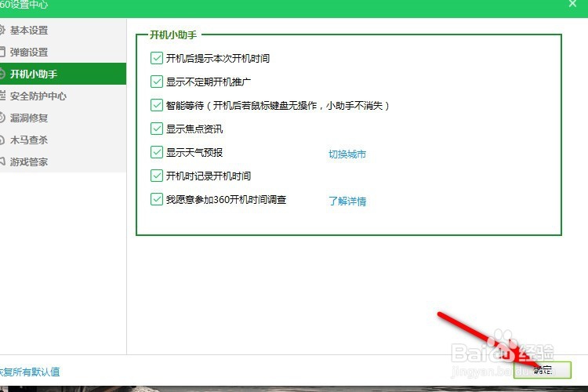Screen dimensions: 588x392
Task: Click the icon beside 游戏管家
Action: tap(2, 162)
